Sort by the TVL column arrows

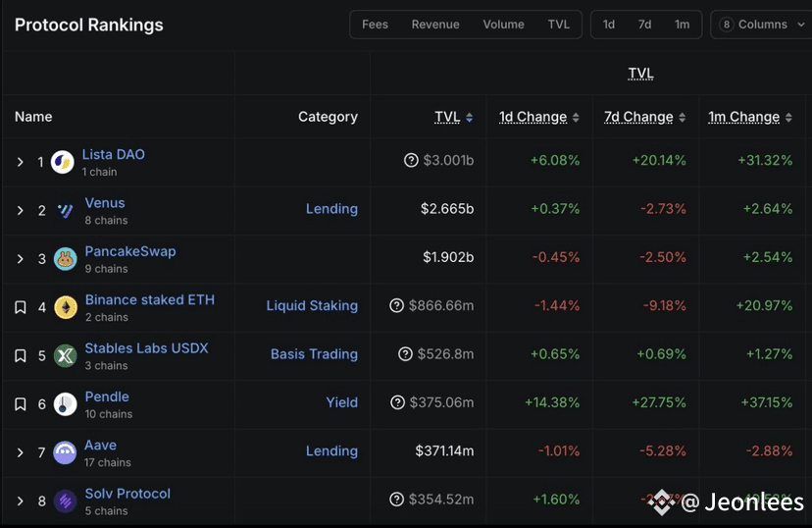coord(469,118)
